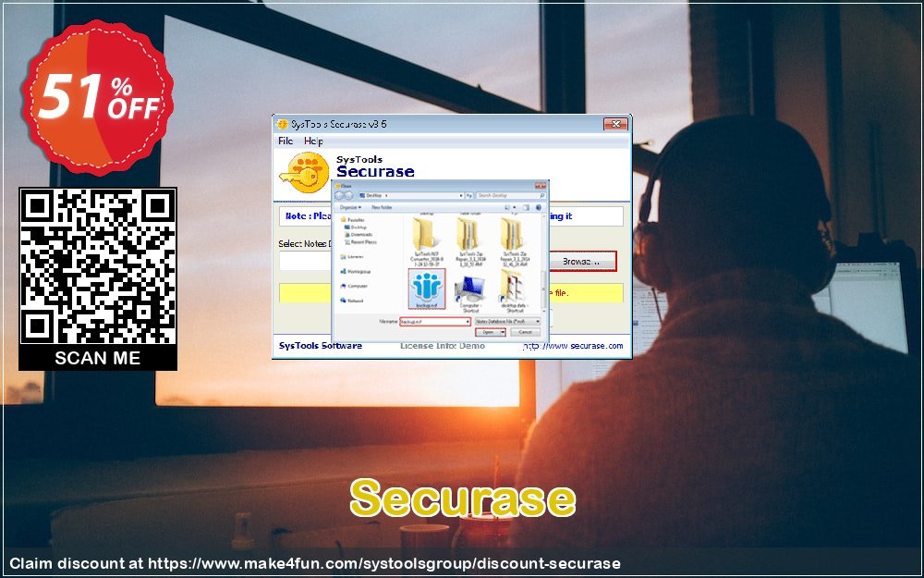Expand the File name combo box
924x578 pixels.
(468, 322)
